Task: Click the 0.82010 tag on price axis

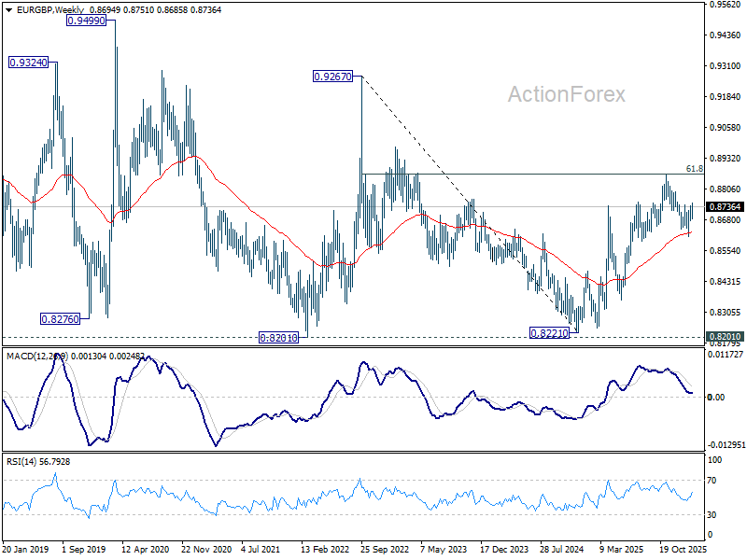Action: click(725, 336)
